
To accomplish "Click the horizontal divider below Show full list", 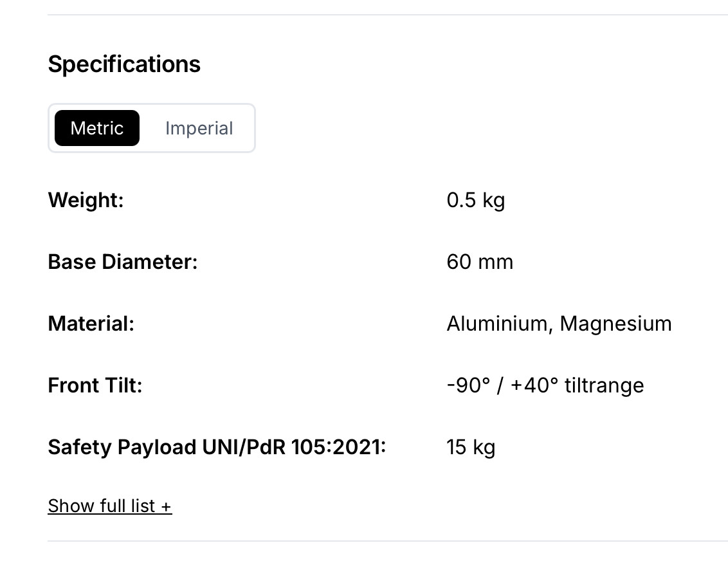I will [387, 541].
